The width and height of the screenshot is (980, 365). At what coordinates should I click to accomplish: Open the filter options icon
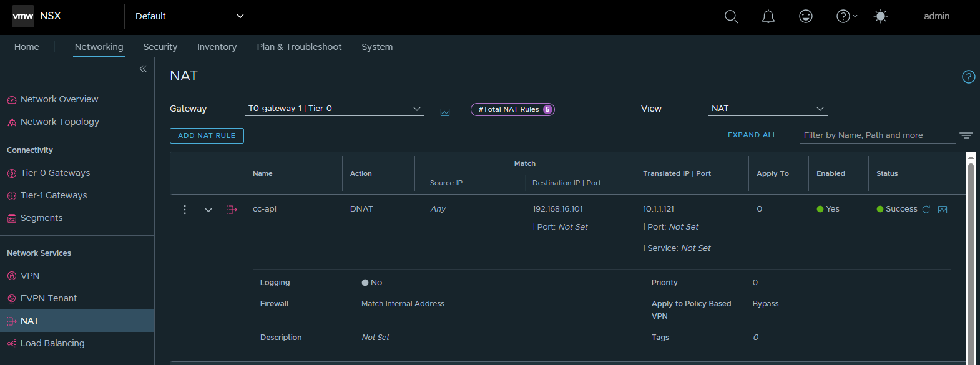(x=966, y=135)
